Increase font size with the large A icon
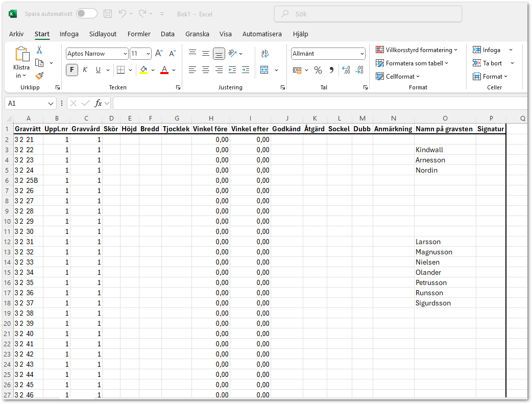 click(x=159, y=54)
